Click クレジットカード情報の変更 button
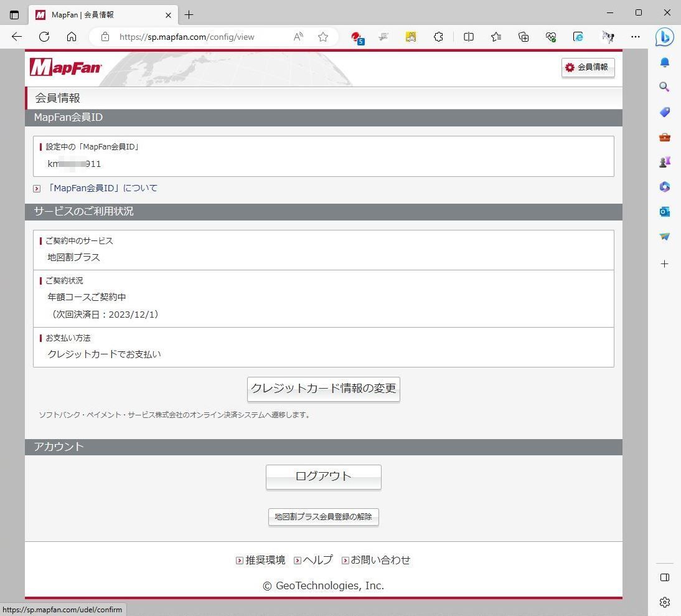Image resolution: width=681 pixels, height=616 pixels. (324, 389)
